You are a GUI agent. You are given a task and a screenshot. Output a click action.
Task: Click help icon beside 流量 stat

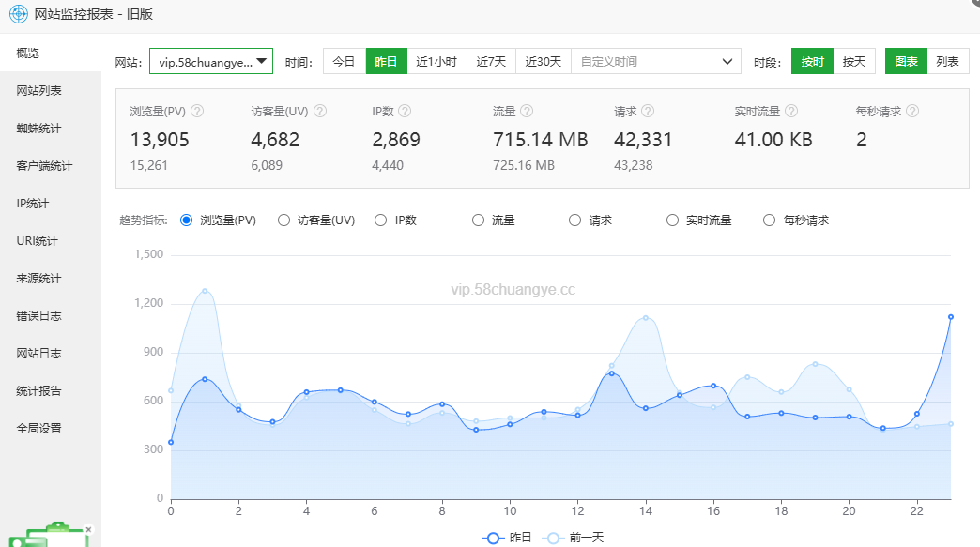[527, 111]
